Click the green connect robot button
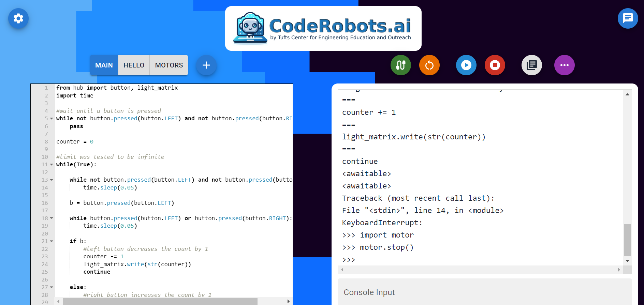This screenshot has height=305, width=644. click(x=401, y=65)
